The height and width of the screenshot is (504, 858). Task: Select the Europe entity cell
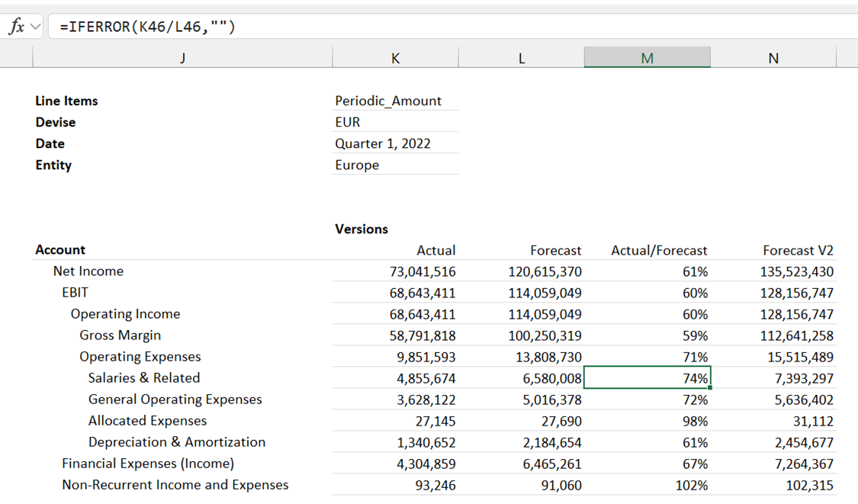click(x=357, y=165)
